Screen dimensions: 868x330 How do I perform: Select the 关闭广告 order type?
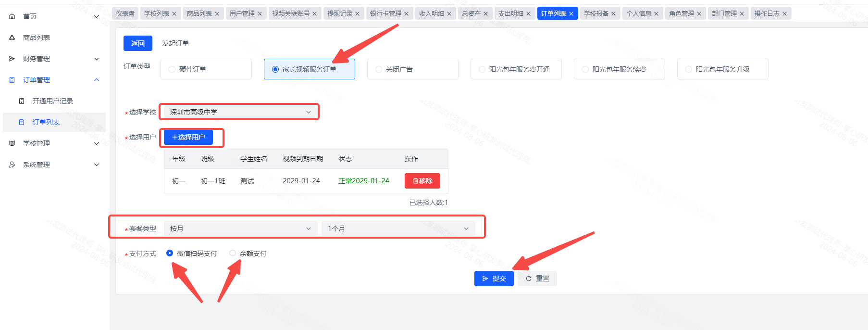pos(379,69)
